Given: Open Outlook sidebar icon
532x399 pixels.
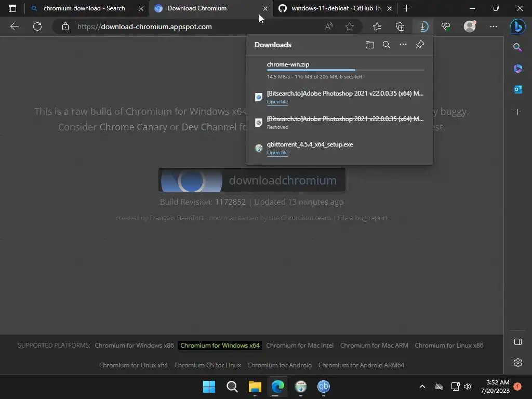Looking at the screenshot, I should pyautogui.click(x=518, y=89).
